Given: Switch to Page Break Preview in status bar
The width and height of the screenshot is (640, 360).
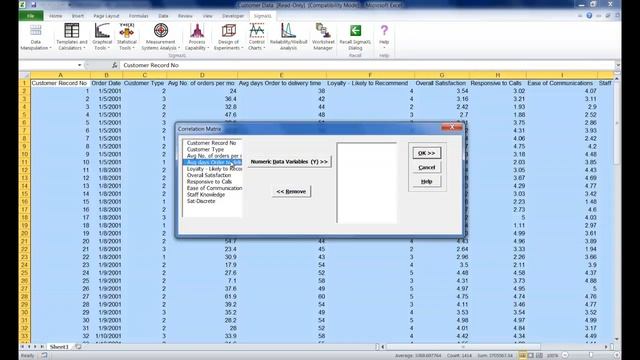Looking at the screenshot, I should pos(539,356).
